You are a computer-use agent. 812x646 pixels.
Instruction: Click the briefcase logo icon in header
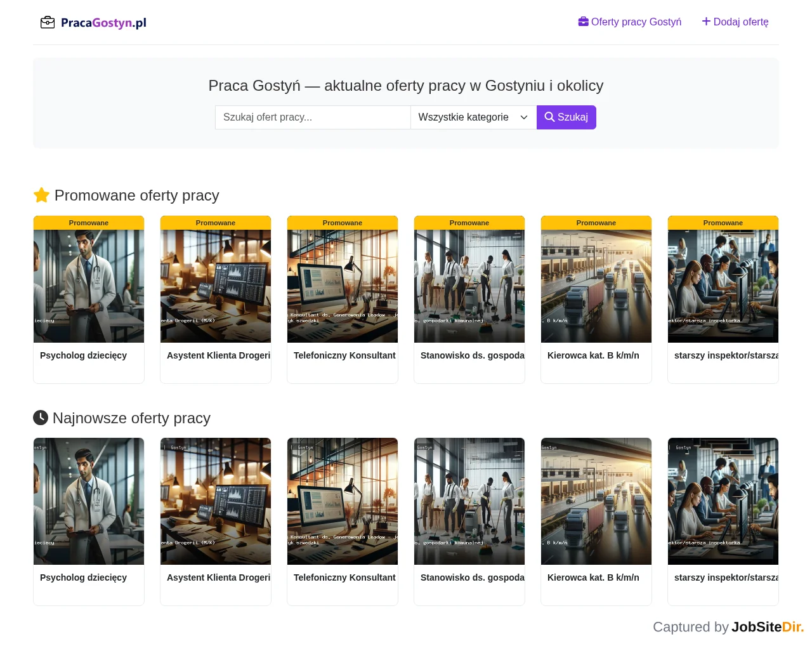point(48,23)
